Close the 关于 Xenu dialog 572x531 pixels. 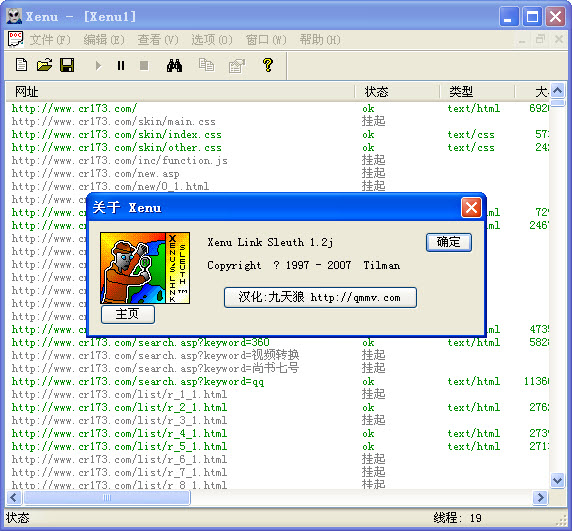(x=471, y=208)
